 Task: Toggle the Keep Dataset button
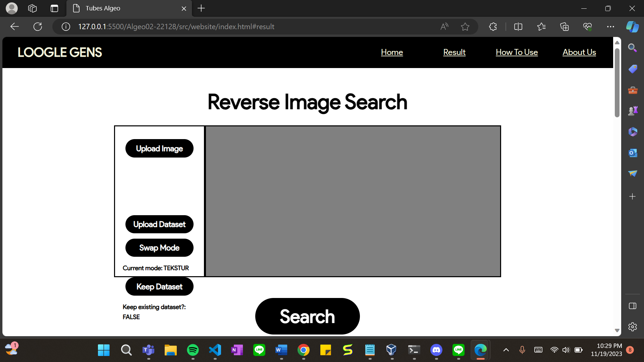[x=159, y=287]
